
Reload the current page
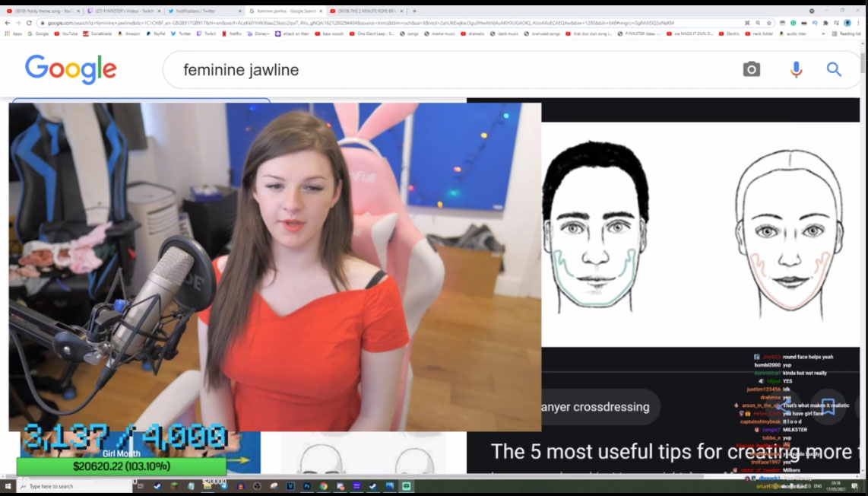(x=30, y=24)
